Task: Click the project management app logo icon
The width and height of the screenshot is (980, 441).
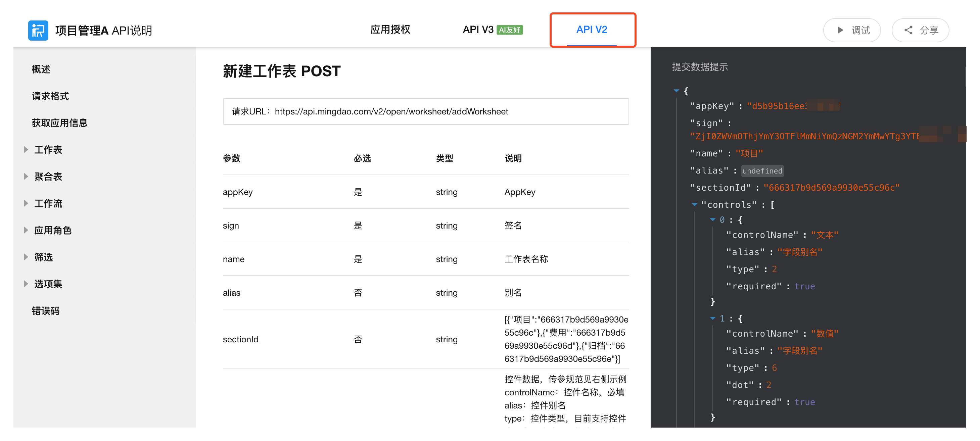Action: (x=38, y=30)
